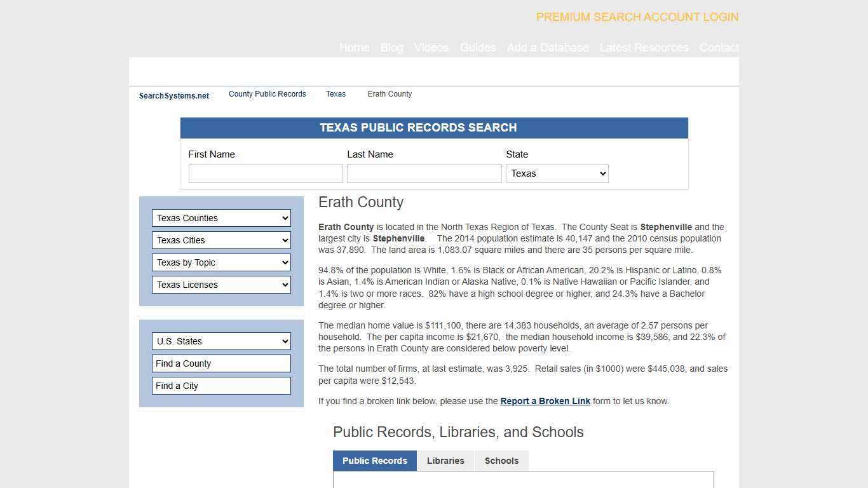
Task: Switch to the Libraries tab
Action: tap(445, 461)
